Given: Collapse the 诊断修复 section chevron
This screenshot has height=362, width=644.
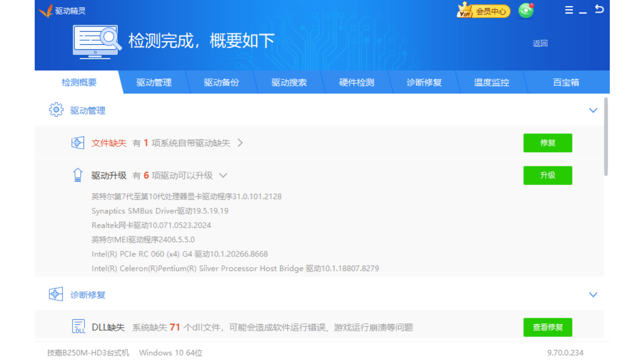Looking at the screenshot, I should coord(593,295).
